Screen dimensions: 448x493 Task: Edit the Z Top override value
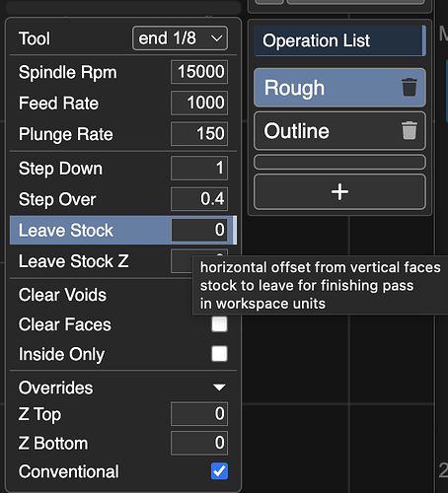click(199, 414)
